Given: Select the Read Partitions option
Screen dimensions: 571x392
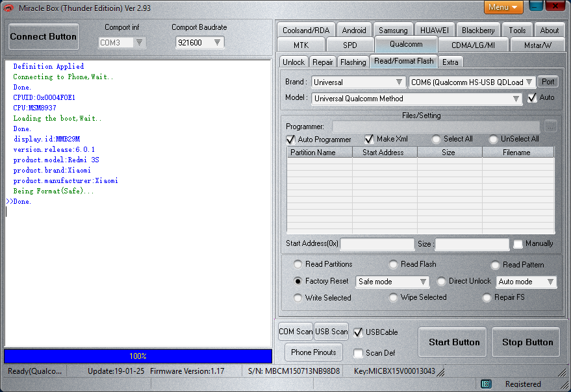Looking at the screenshot, I should coord(298,264).
